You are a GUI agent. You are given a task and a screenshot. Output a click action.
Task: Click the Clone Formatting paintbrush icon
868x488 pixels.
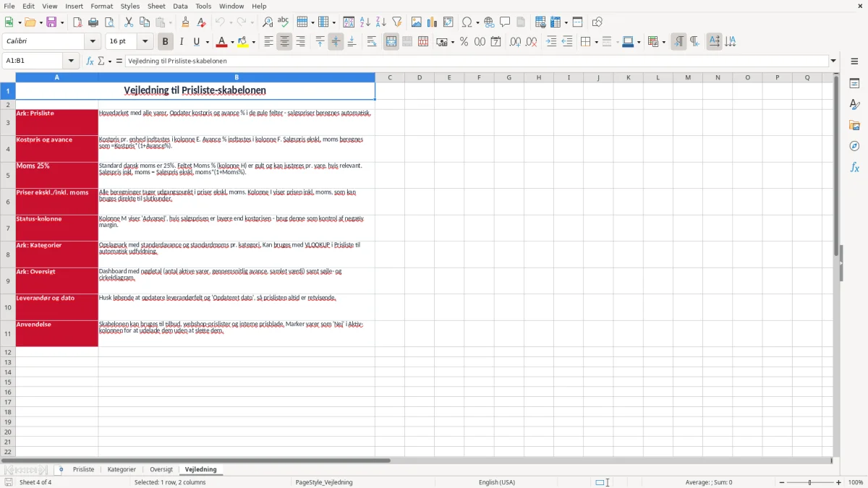click(186, 22)
